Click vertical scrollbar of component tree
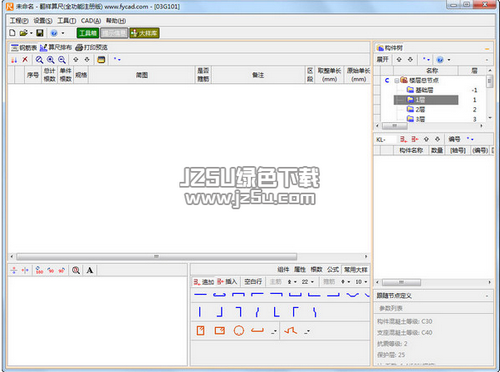This screenshot has width=500, height=372. click(490, 81)
